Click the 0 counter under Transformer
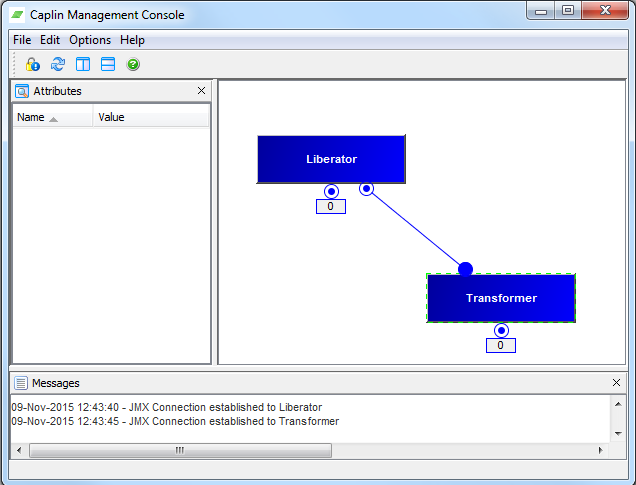Screen dimensions: 636x485 pos(501,346)
